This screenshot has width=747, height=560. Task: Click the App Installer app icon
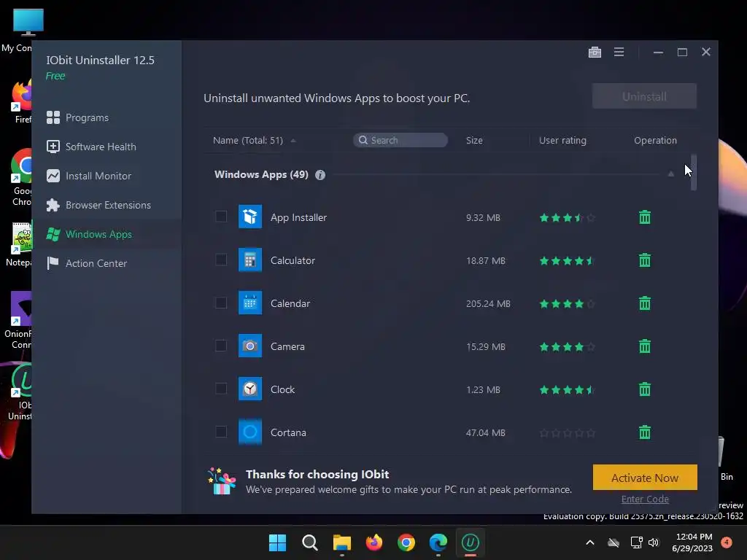coord(250,217)
